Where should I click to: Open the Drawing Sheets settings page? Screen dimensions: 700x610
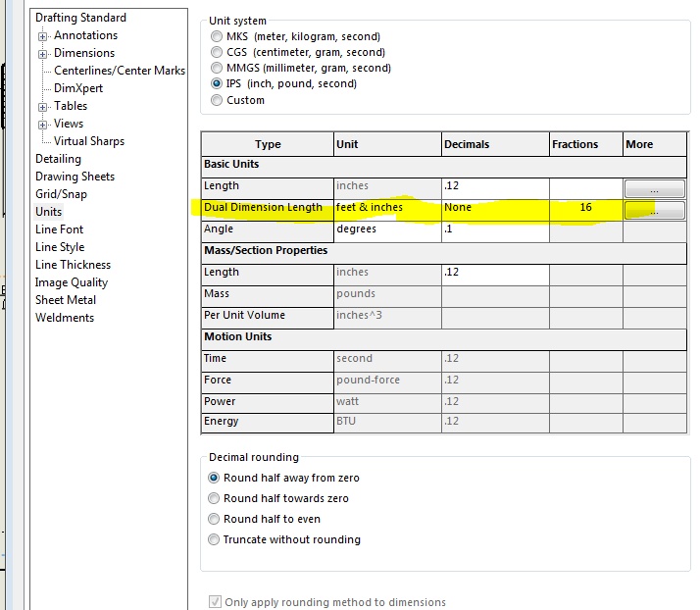pos(75,177)
